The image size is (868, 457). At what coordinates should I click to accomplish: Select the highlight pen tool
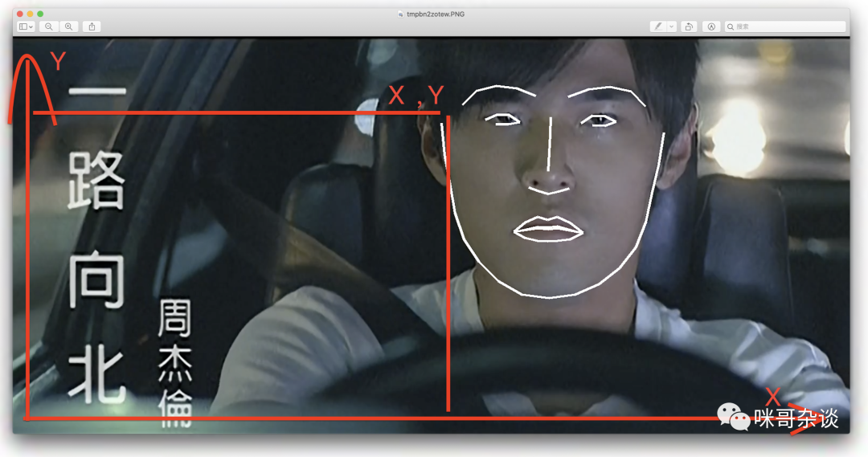click(657, 27)
